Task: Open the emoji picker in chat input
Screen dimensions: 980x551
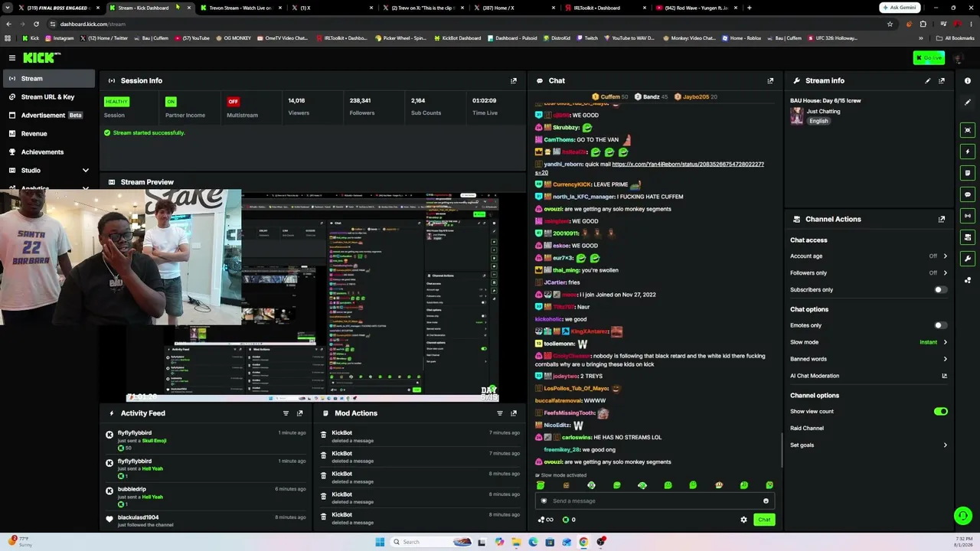Action: (x=766, y=501)
